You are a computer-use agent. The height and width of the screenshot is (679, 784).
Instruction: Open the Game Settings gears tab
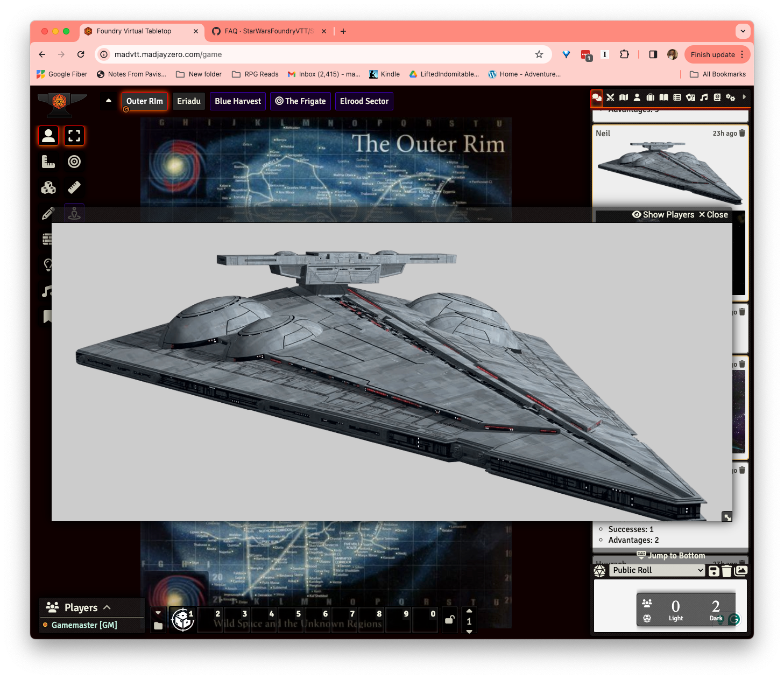(730, 97)
